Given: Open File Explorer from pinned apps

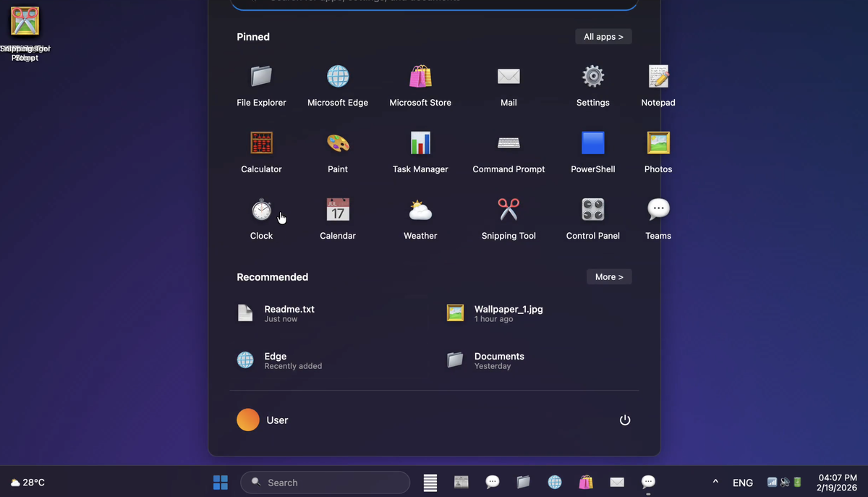Looking at the screenshot, I should [261, 85].
